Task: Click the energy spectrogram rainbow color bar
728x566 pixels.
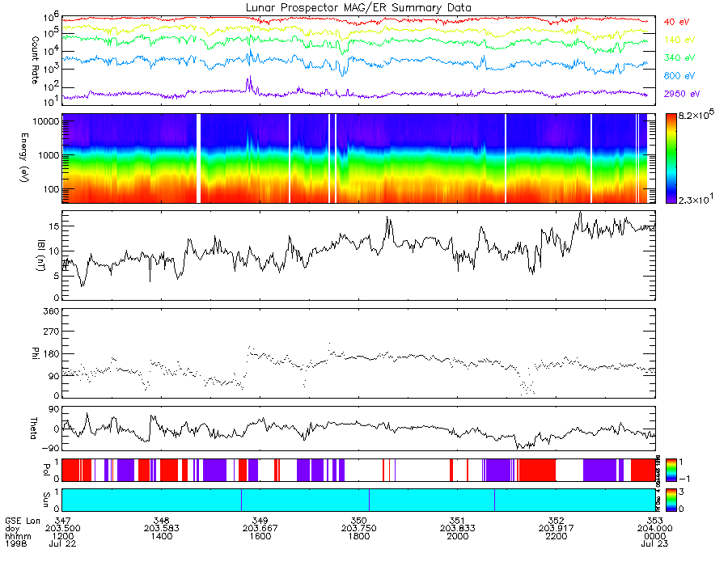Action: [671, 158]
